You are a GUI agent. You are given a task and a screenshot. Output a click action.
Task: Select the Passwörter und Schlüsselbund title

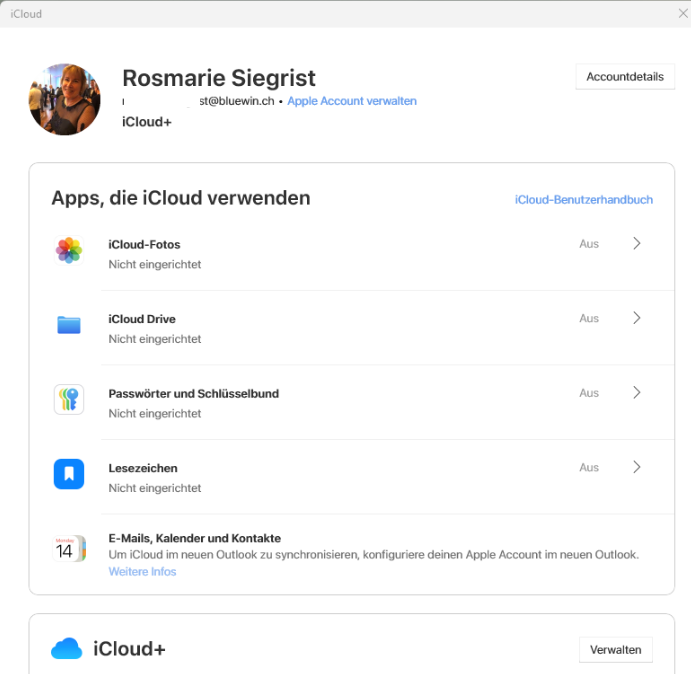[x=193, y=394]
